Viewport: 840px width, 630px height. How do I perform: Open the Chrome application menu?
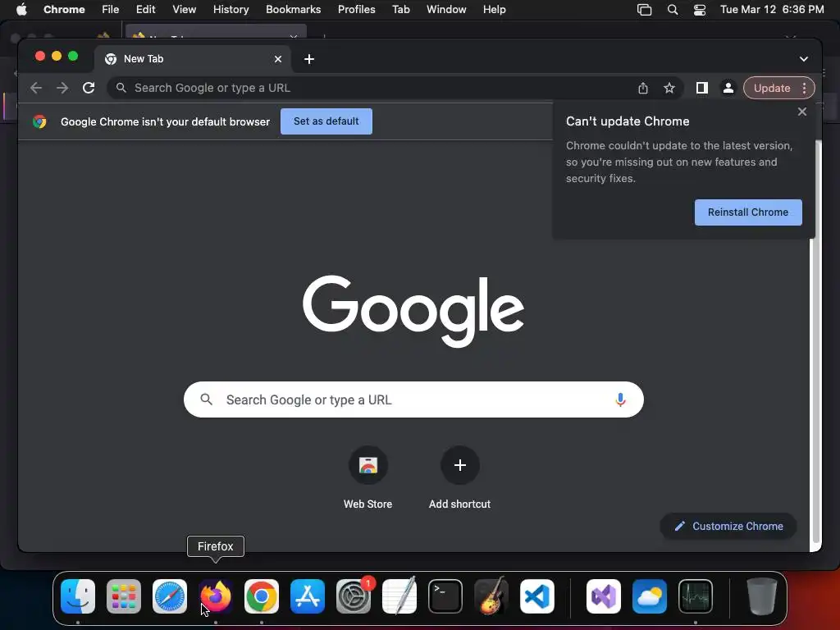tap(64, 9)
